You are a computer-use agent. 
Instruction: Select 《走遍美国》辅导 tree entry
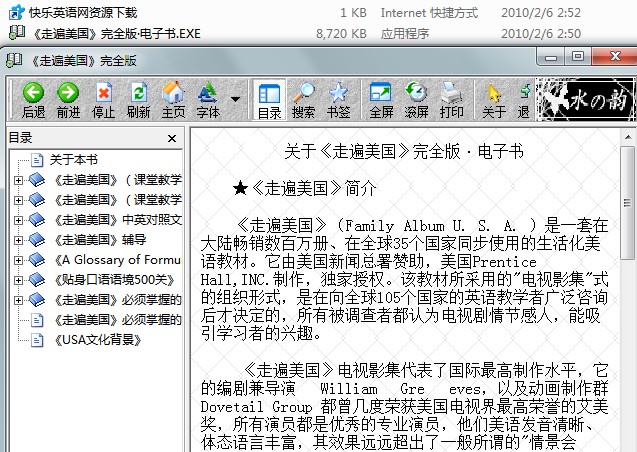coord(100,240)
